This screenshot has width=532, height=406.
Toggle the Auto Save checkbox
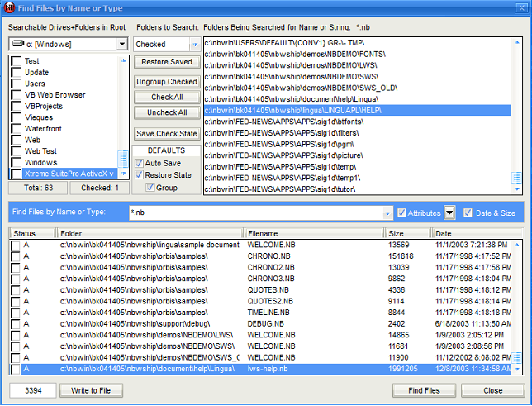point(140,164)
